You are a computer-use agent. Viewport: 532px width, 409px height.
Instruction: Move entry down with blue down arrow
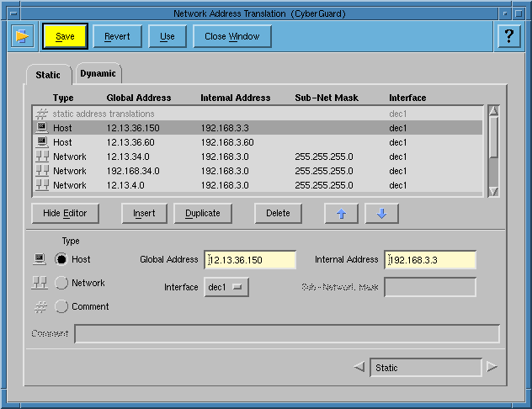(381, 214)
